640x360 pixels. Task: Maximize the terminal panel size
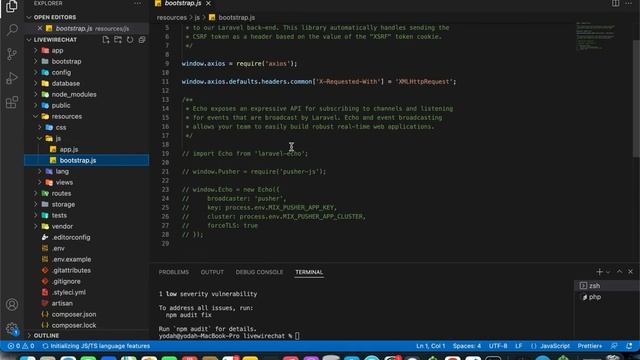click(619, 272)
